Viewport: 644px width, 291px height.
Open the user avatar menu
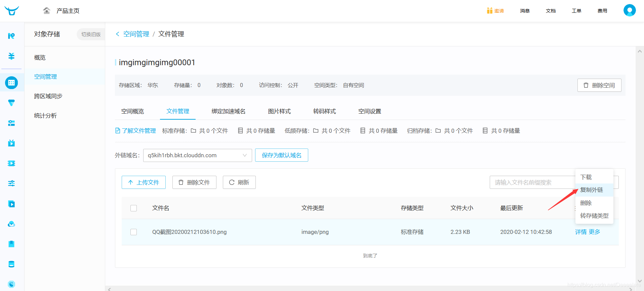(x=630, y=10)
